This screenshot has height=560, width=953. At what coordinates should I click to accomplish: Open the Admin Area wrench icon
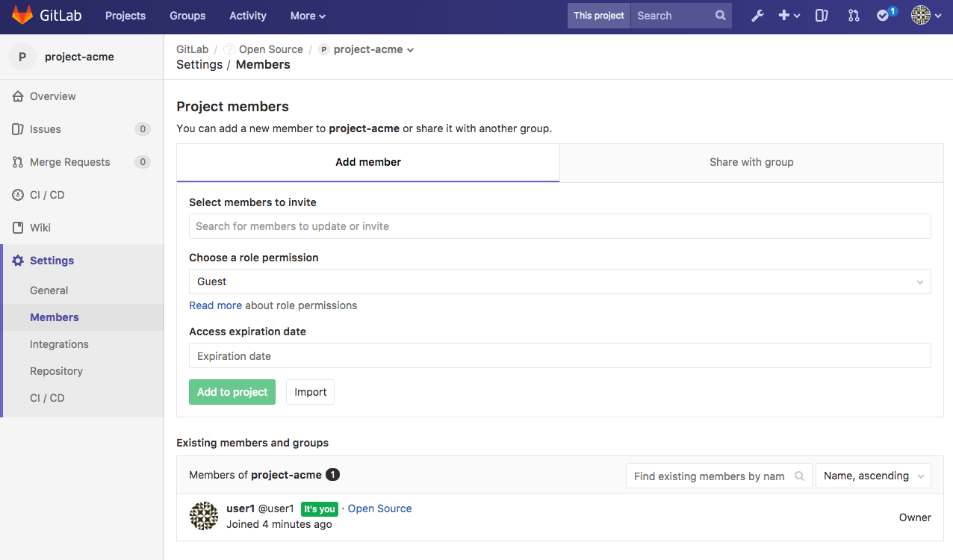point(757,15)
